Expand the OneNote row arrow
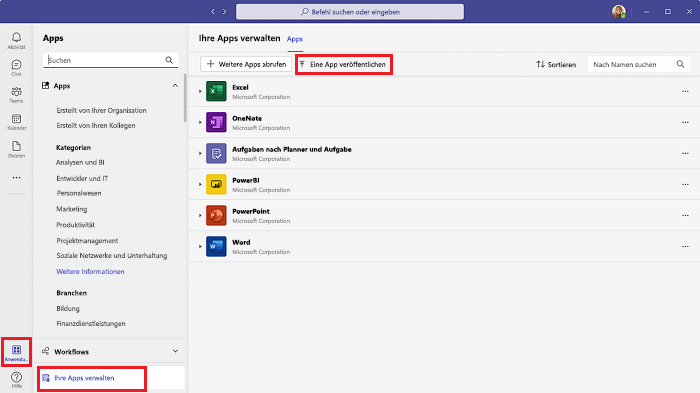This screenshot has height=393, width=700. click(x=200, y=122)
